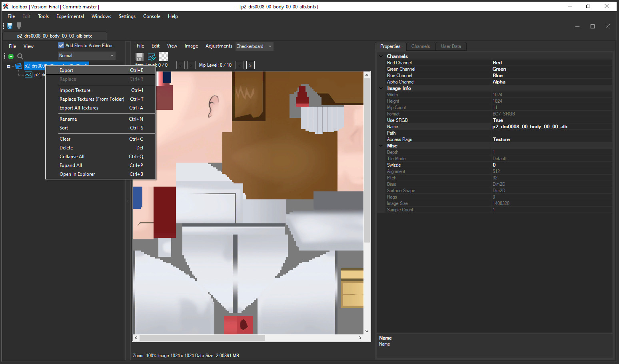619x364 pixels.
Task: Collapse the Misc property group
Action: pos(381,146)
